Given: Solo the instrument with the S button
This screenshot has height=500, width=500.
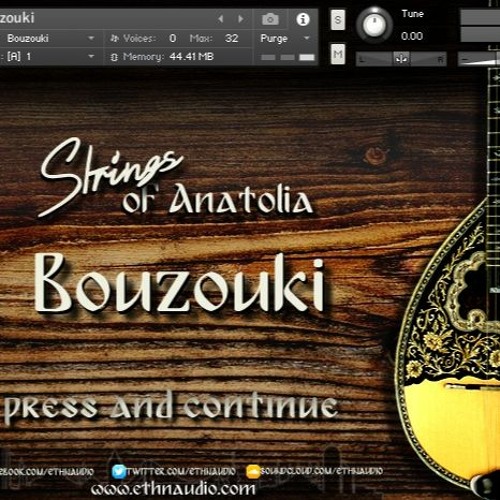Looking at the screenshot, I should tap(338, 20).
